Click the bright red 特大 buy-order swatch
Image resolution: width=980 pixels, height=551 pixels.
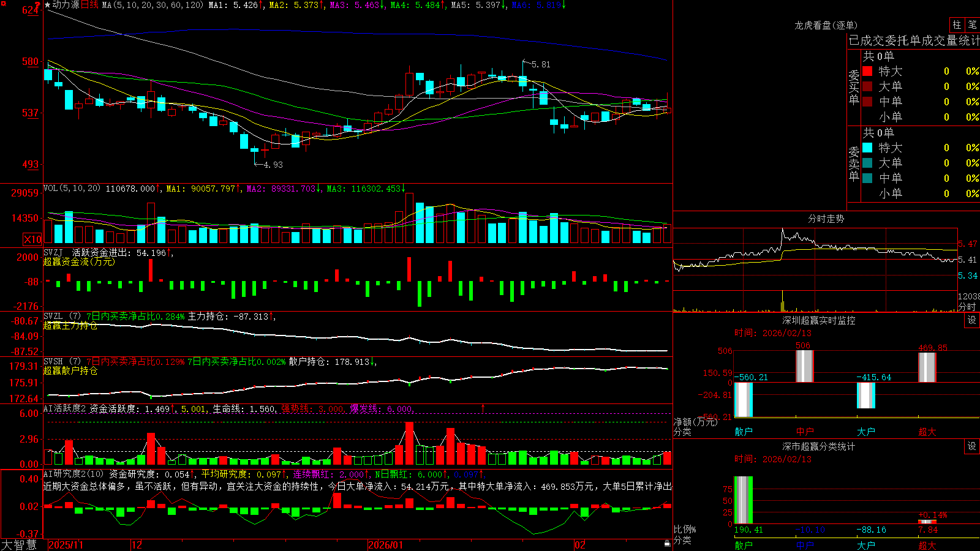point(867,71)
